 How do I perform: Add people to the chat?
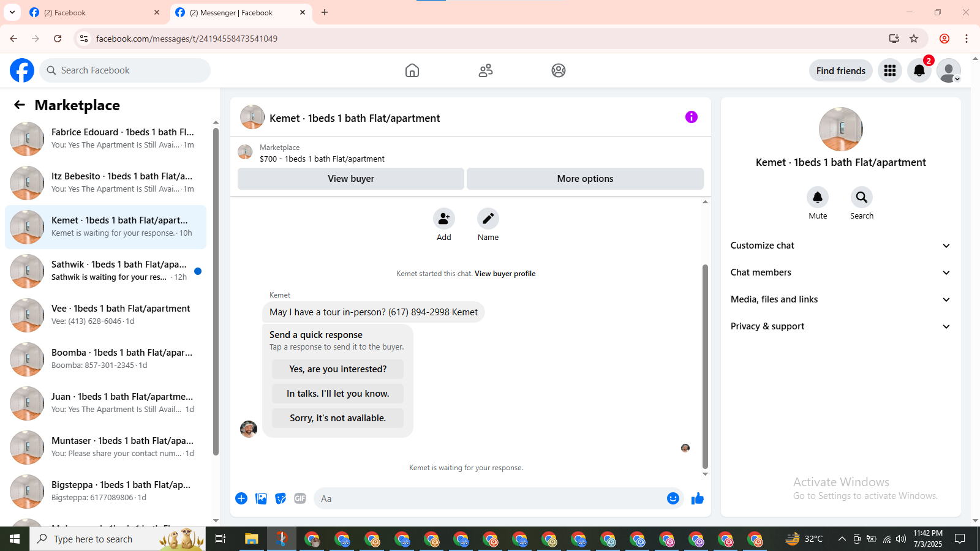click(x=444, y=219)
